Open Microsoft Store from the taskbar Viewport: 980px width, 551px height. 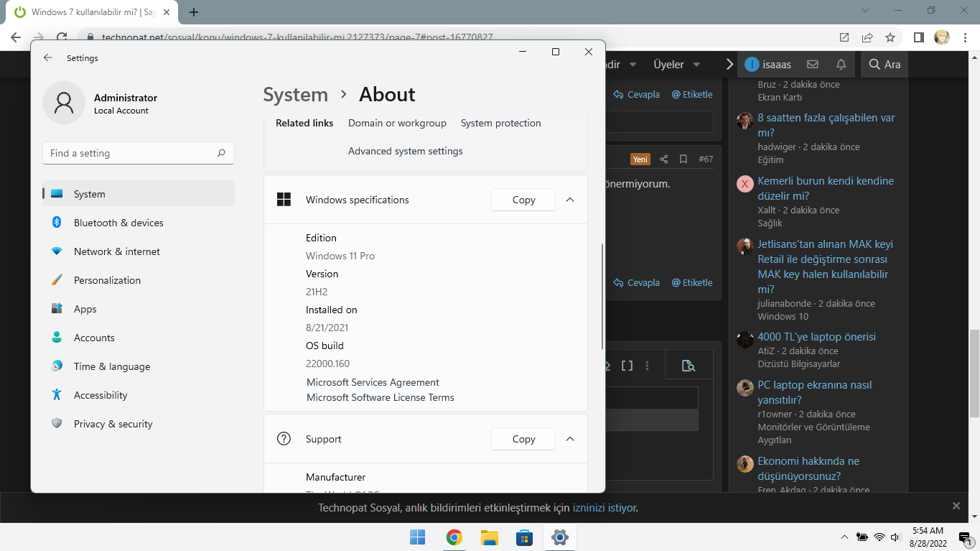coord(525,537)
